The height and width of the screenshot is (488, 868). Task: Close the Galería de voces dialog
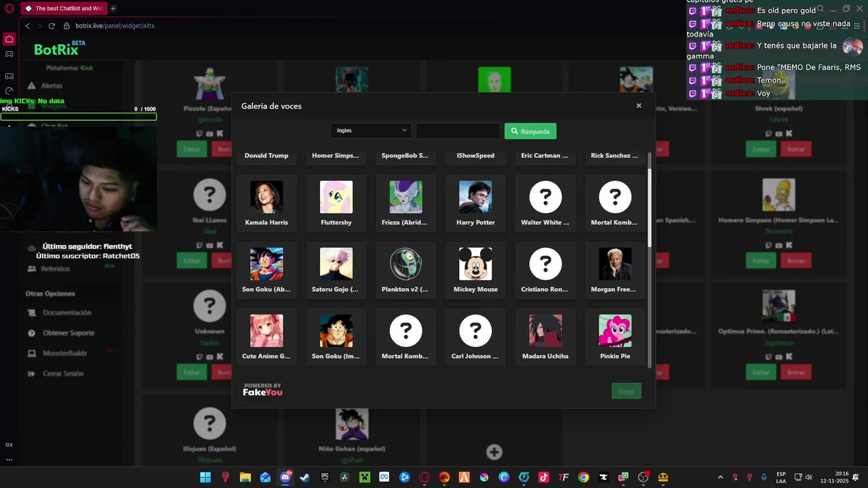click(639, 106)
